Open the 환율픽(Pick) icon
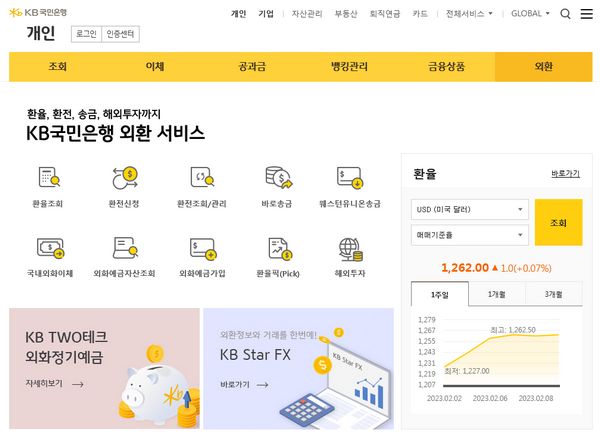This screenshot has height=441, width=600. coord(280,248)
